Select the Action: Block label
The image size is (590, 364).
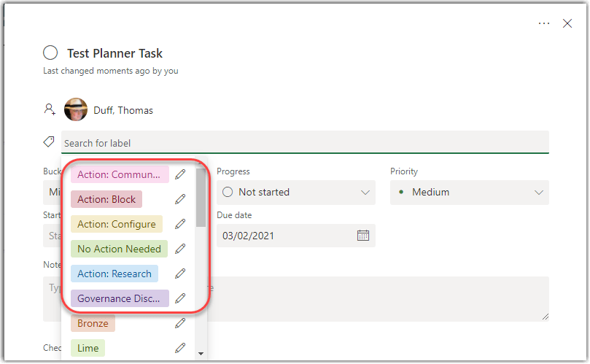pos(106,199)
